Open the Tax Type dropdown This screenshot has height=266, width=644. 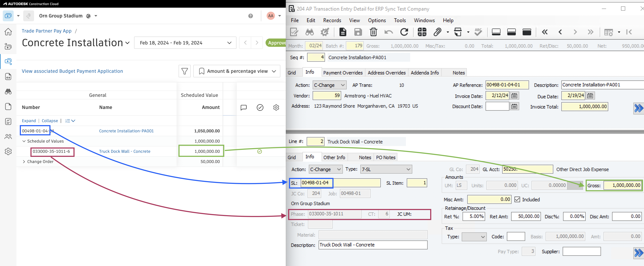click(474, 237)
